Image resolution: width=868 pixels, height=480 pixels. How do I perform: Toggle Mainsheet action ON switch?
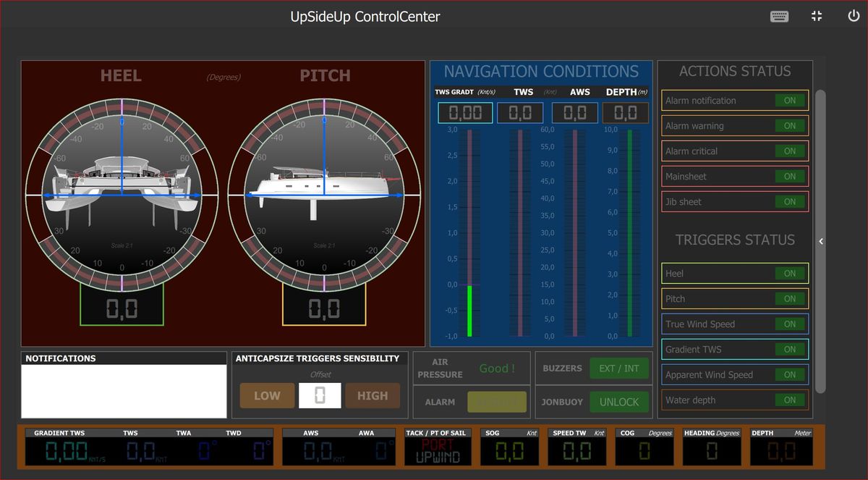pyautogui.click(x=789, y=177)
